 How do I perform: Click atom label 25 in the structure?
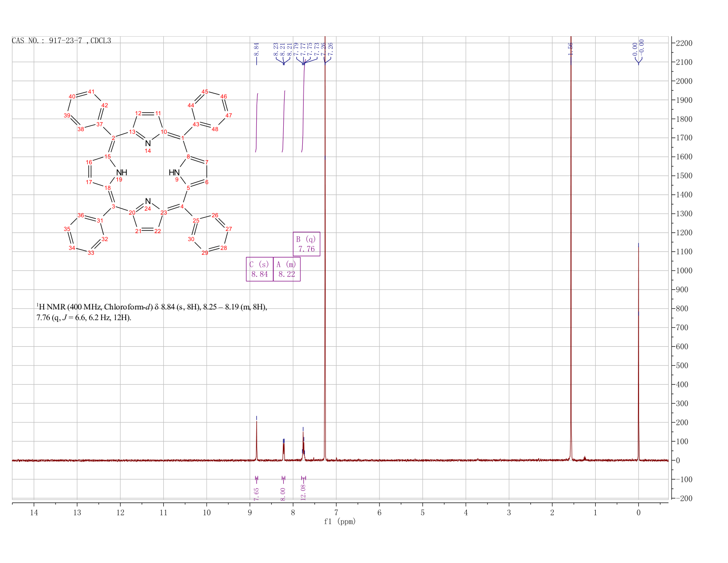click(196, 220)
